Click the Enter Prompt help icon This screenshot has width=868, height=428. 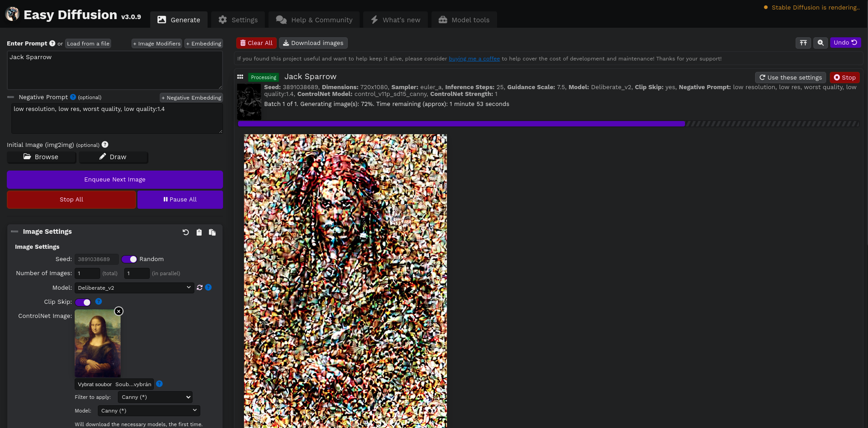point(52,44)
